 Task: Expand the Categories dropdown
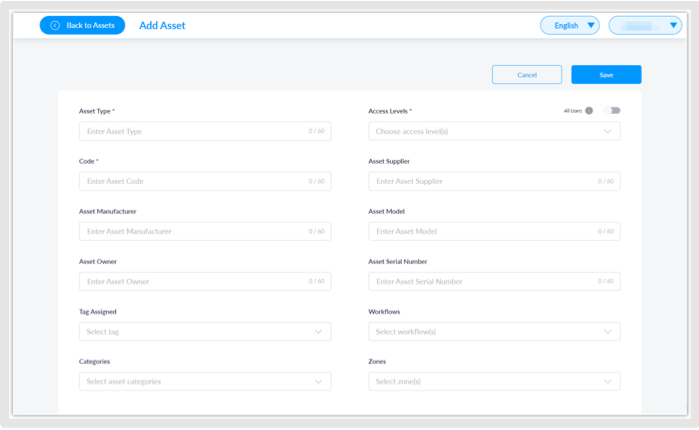(204, 381)
